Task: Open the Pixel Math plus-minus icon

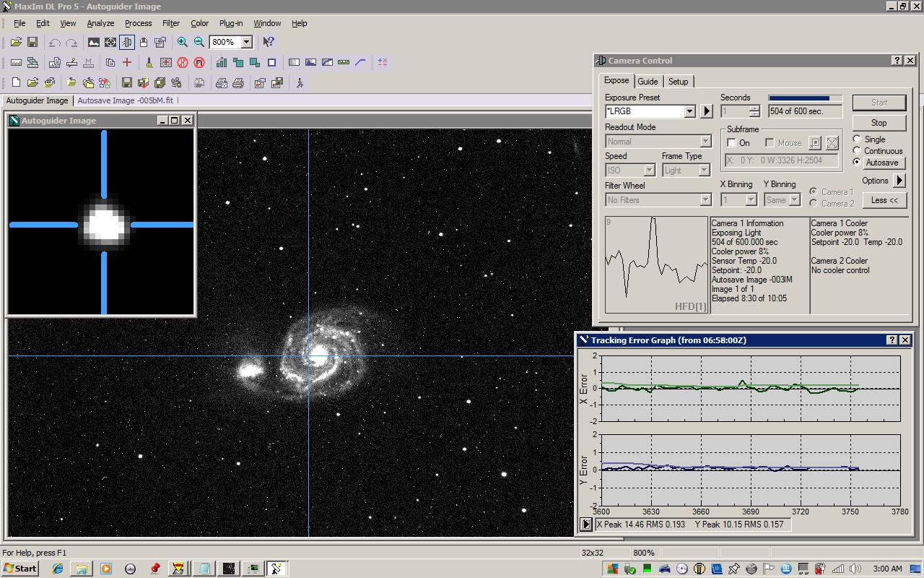Action: 383,62
